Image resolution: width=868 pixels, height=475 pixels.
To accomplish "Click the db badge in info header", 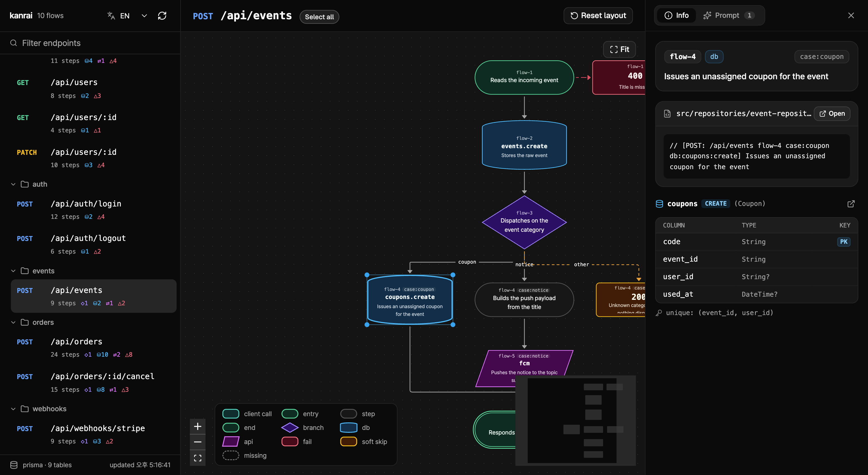I will [x=714, y=57].
